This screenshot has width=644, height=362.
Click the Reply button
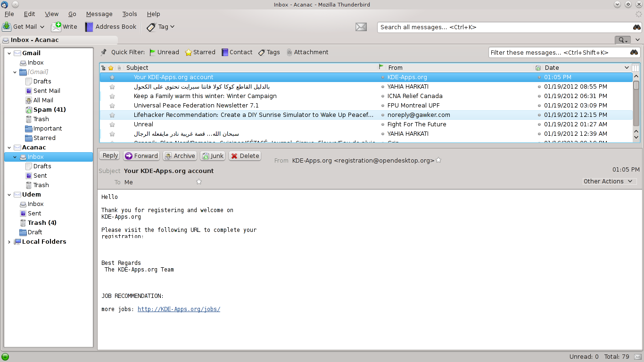[110, 156]
